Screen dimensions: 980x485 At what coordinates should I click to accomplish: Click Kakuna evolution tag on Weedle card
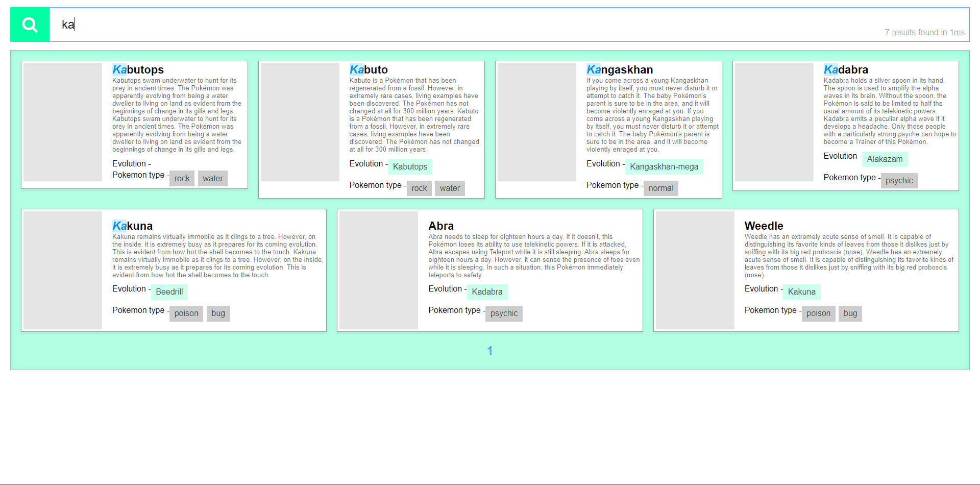[801, 292]
